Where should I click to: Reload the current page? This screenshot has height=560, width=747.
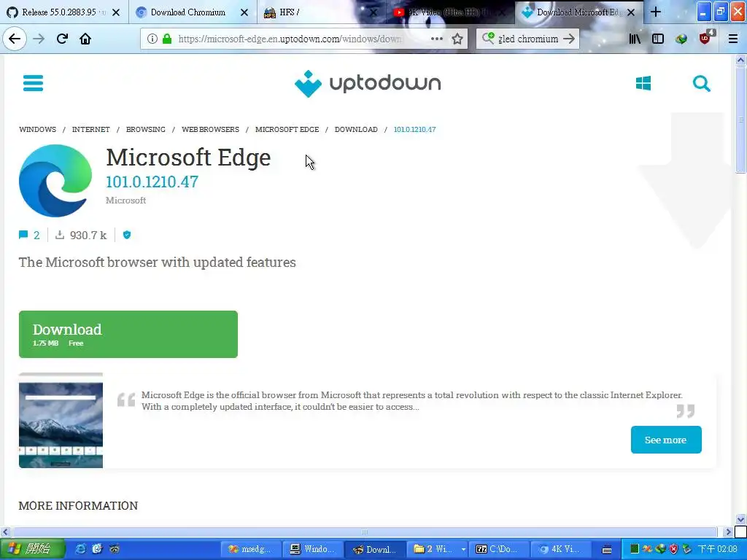[62, 39]
